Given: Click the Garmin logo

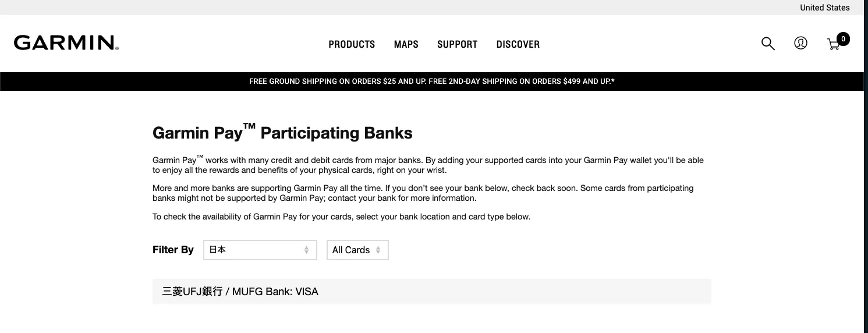Looking at the screenshot, I should tap(66, 43).
